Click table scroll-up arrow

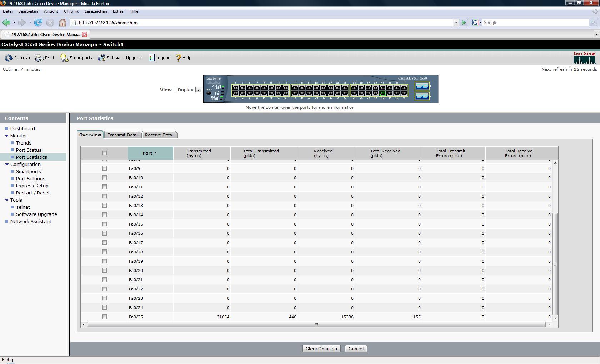(555, 163)
